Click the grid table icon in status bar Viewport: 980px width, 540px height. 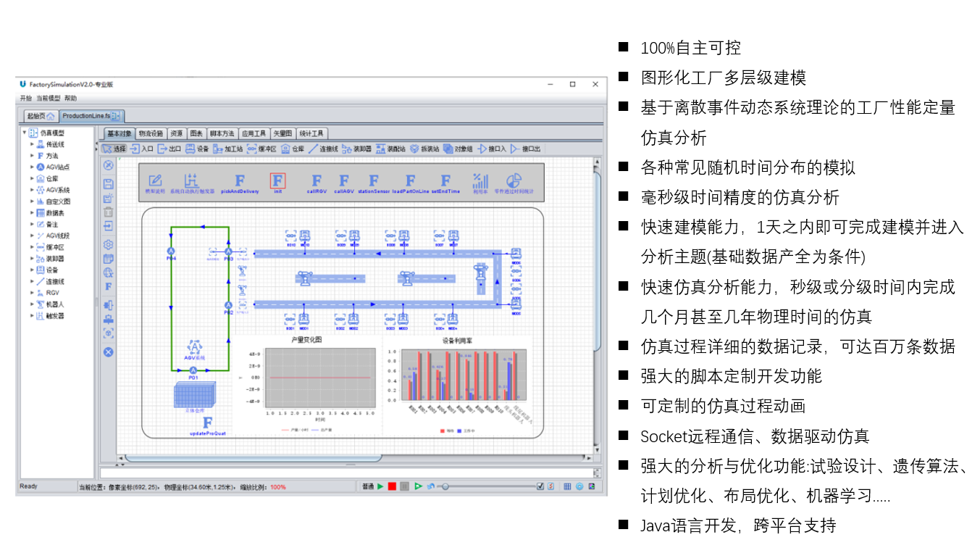click(567, 486)
